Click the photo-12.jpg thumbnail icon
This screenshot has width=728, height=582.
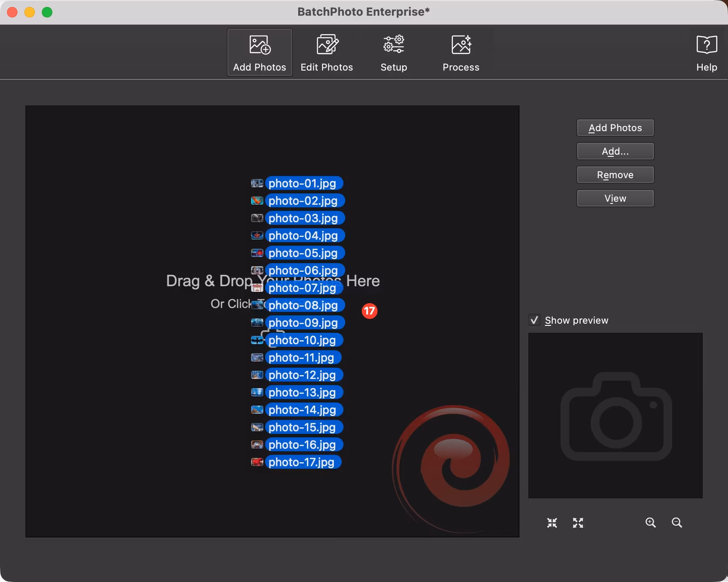tap(257, 375)
